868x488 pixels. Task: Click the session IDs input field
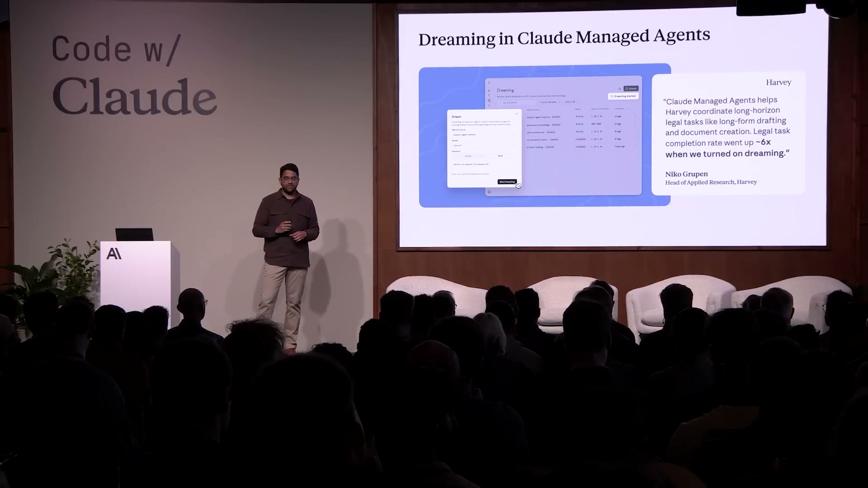[484, 164]
